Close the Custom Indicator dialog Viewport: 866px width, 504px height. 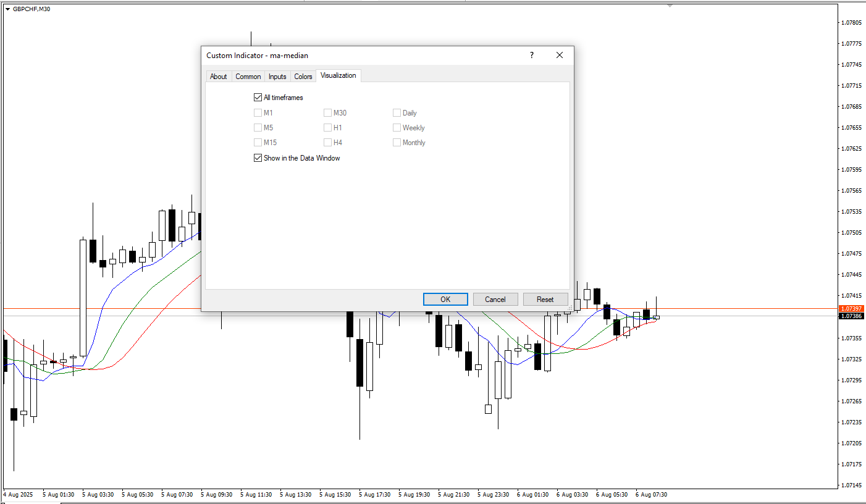(x=560, y=55)
